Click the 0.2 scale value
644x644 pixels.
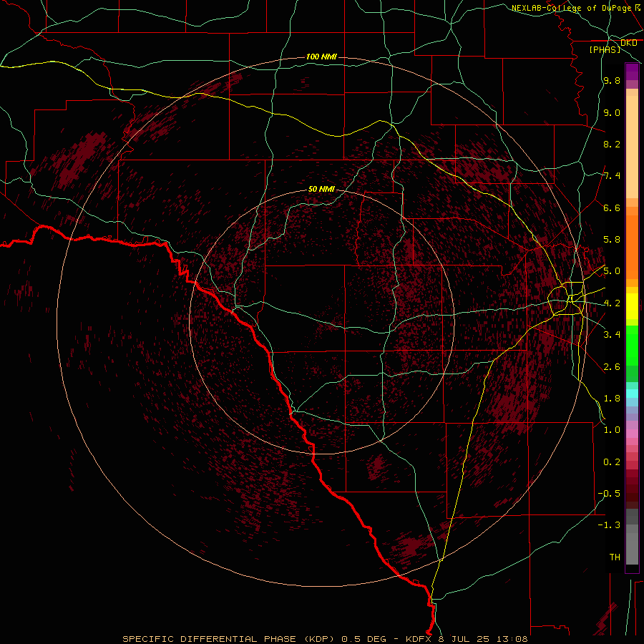[x=612, y=462]
